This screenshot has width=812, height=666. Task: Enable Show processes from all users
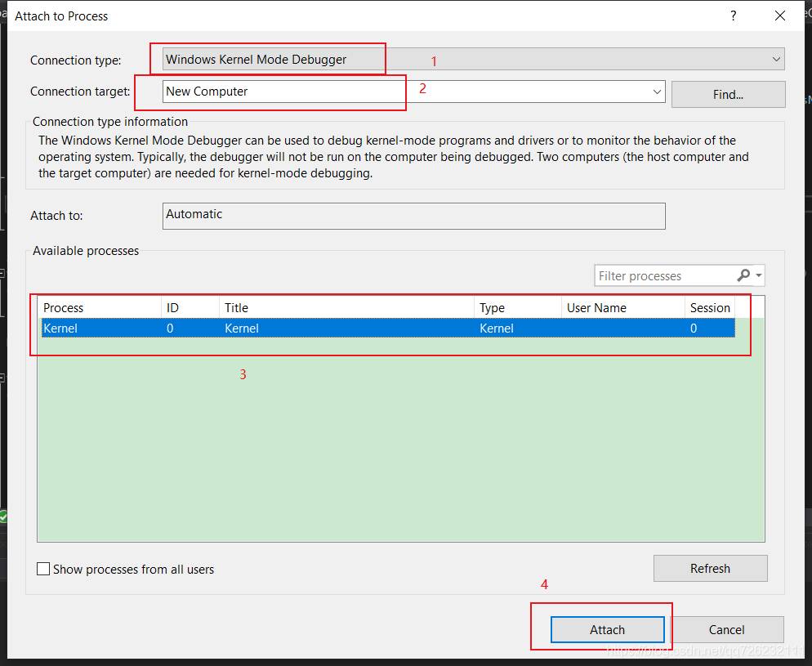click(43, 569)
